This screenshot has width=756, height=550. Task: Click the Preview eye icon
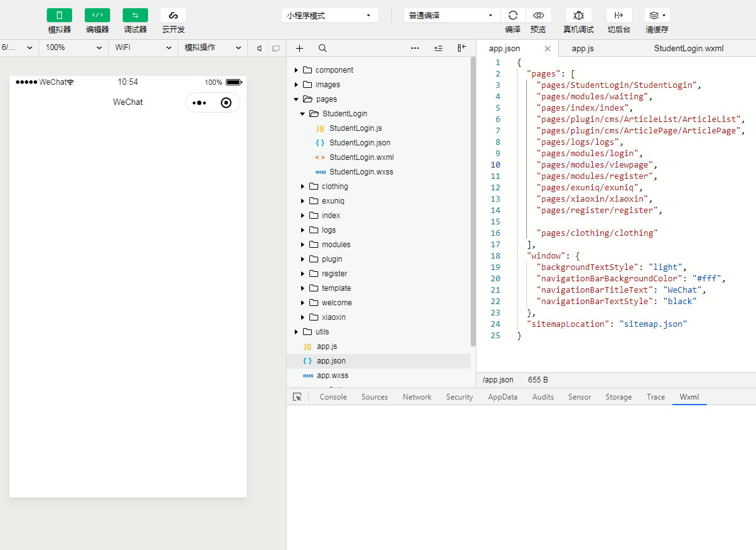click(538, 15)
